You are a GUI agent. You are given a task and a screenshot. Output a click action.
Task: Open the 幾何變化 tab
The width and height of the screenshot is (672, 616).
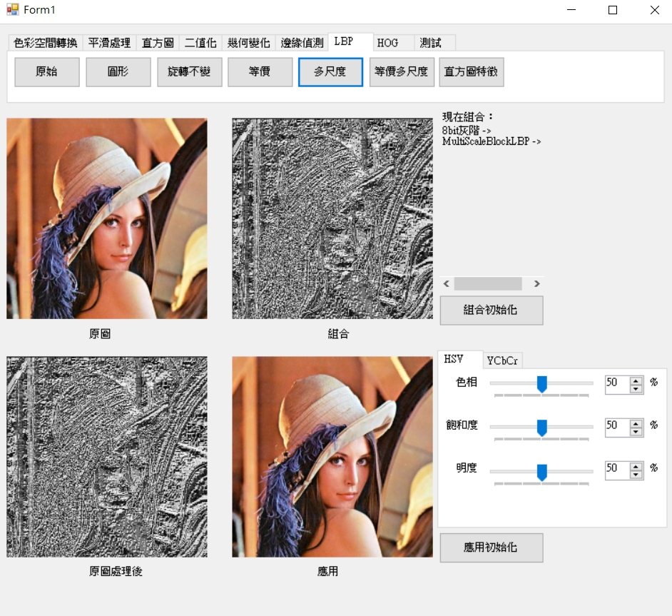248,43
